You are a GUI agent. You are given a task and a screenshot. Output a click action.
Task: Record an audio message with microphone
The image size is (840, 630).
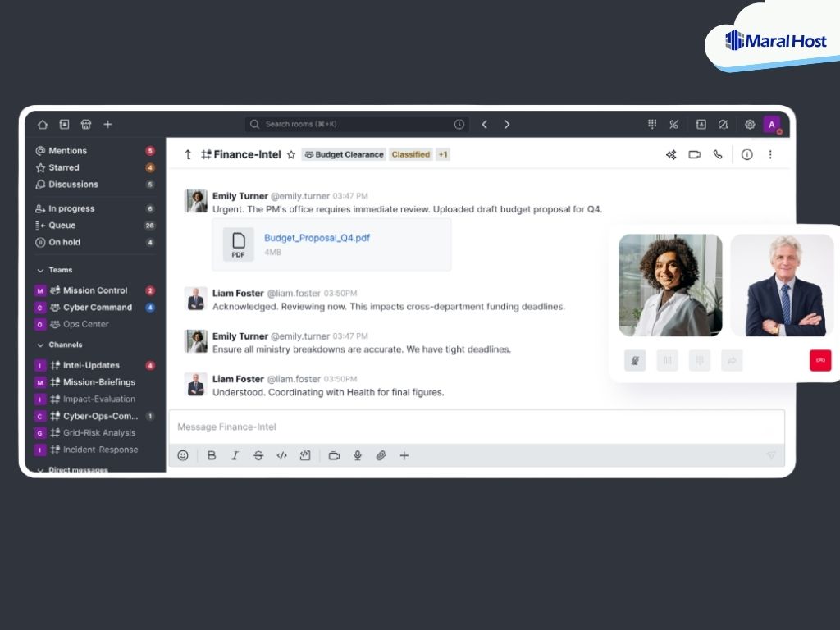358,456
